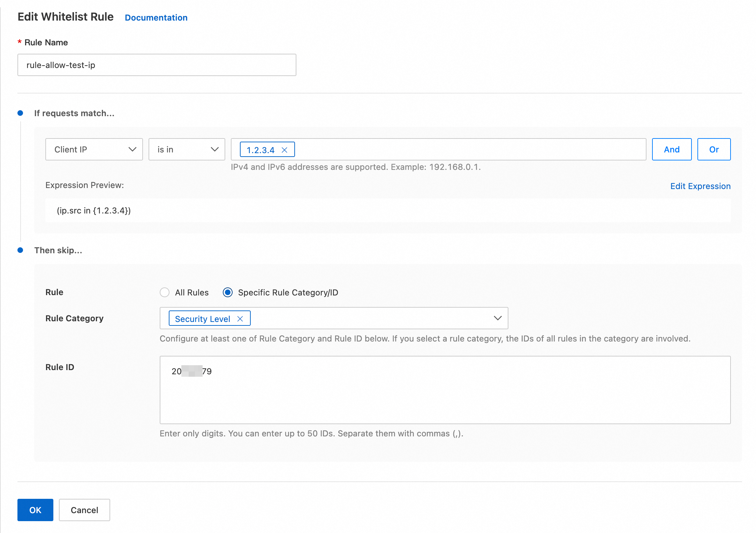The height and width of the screenshot is (533, 756).
Task: Click the 'If requests match' step bullet
Action: click(x=20, y=113)
